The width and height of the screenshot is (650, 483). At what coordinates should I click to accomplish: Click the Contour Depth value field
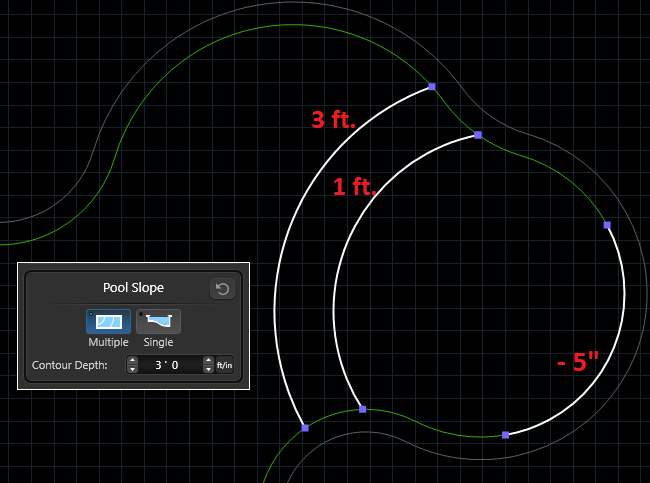[169, 365]
